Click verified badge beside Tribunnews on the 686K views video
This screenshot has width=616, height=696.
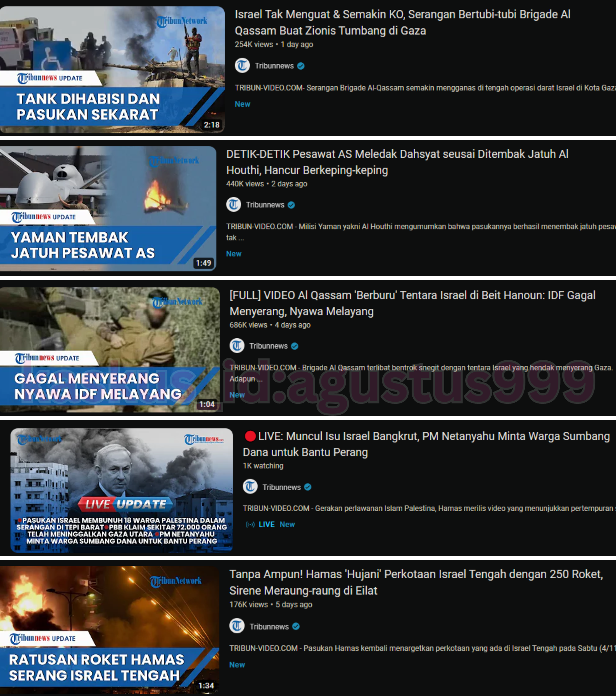[x=295, y=346]
